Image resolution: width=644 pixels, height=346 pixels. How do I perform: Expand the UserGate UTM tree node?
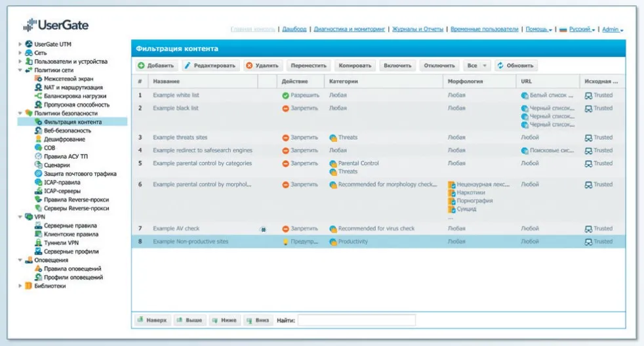click(x=20, y=44)
